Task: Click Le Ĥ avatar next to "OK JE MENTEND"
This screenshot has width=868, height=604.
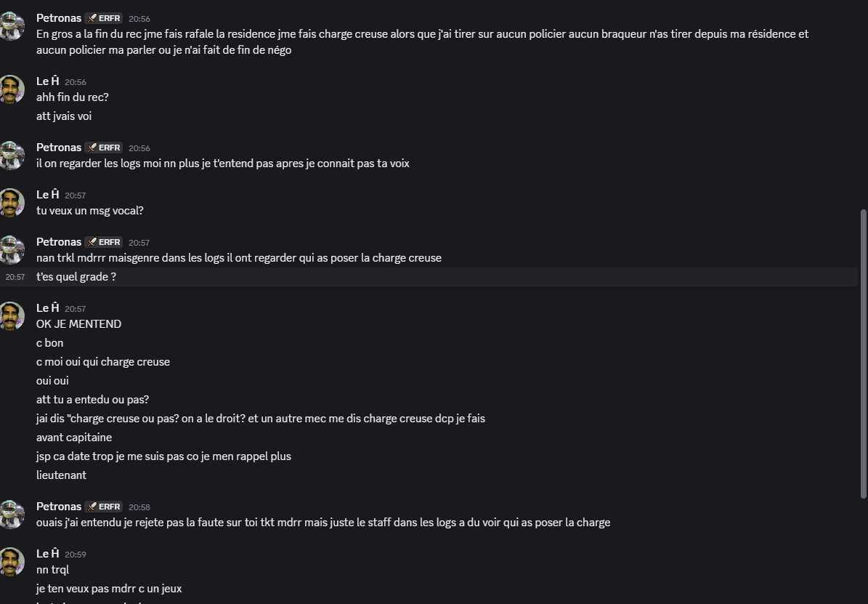Action: 12,315
